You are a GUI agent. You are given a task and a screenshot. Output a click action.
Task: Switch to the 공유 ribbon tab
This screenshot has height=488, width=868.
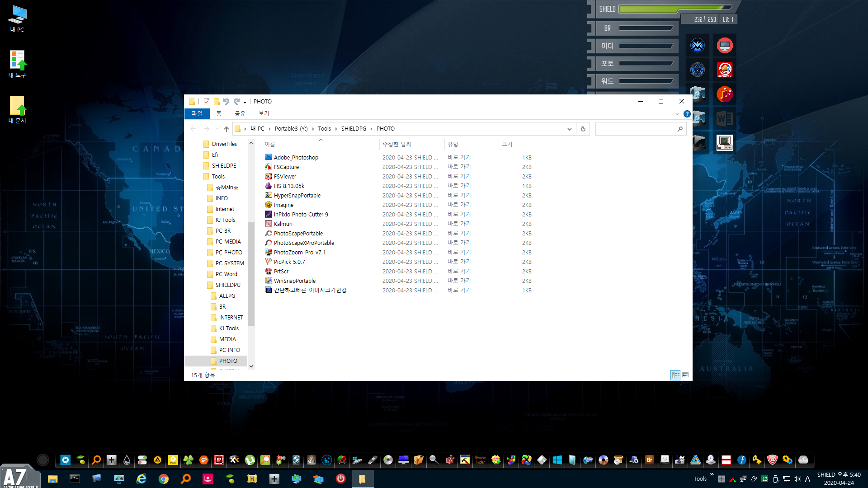(x=240, y=113)
